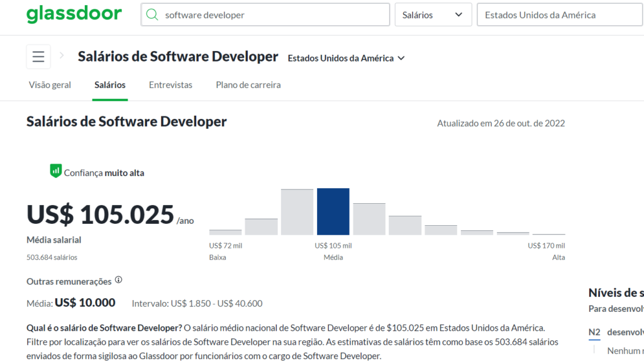Click the US$ 105 mil Média label
The image size is (644, 361).
coord(333,252)
